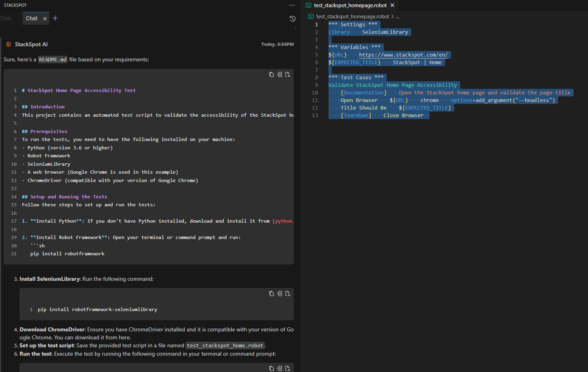Image resolution: width=588 pixels, height=372 pixels.
Task: Click 'Close Browser' keyword on line 13
Action: tap(403, 116)
